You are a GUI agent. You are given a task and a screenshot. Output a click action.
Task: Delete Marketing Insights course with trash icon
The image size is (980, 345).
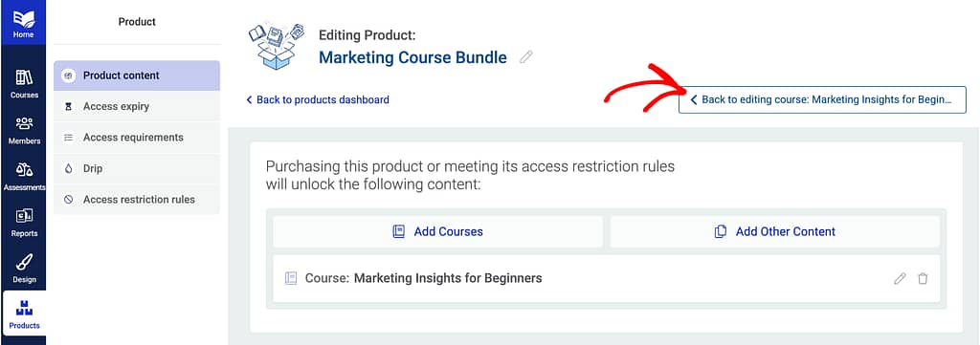[923, 279]
